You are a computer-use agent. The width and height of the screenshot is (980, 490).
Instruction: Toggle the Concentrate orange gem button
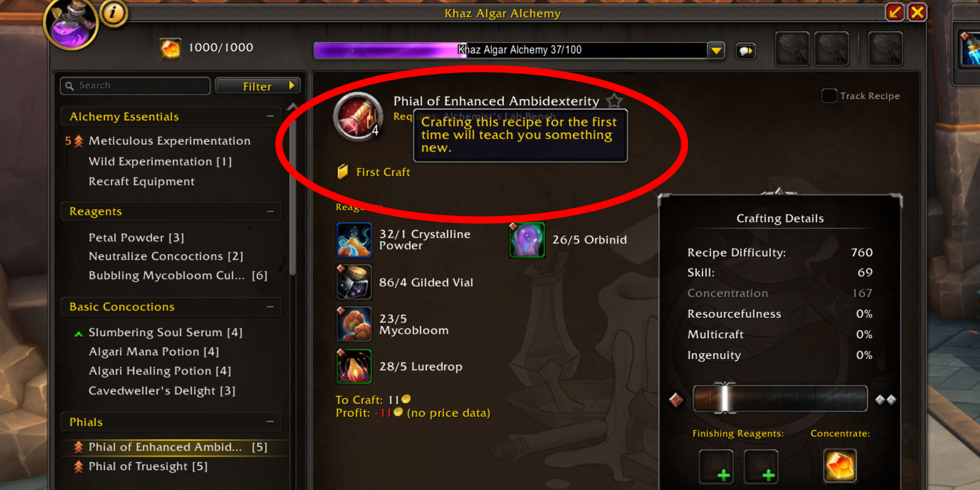[x=840, y=465]
